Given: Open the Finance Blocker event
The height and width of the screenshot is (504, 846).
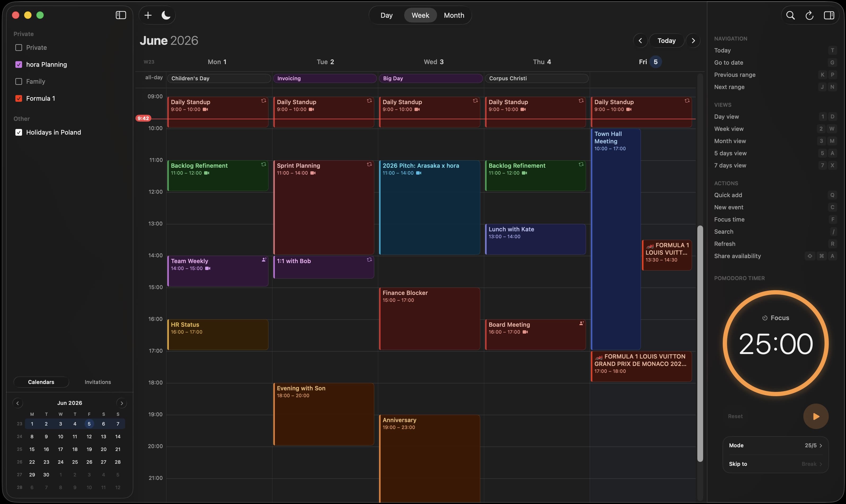Looking at the screenshot, I should 429,319.
